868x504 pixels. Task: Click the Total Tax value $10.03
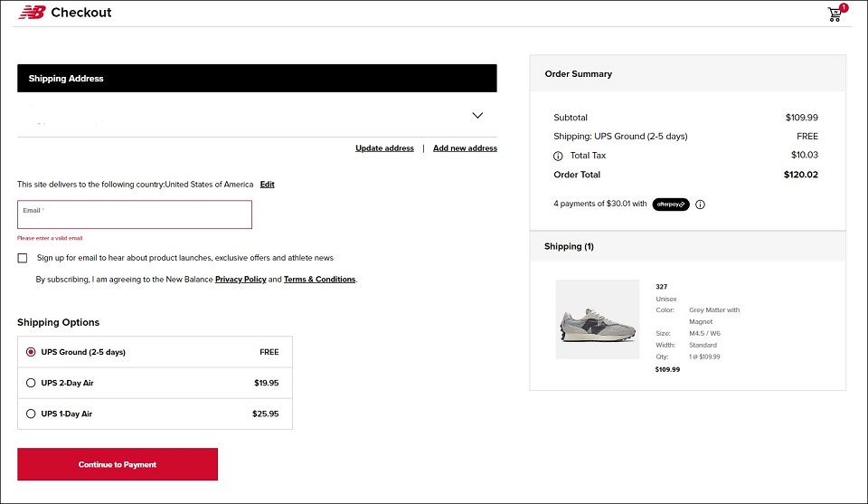pyautogui.click(x=805, y=155)
